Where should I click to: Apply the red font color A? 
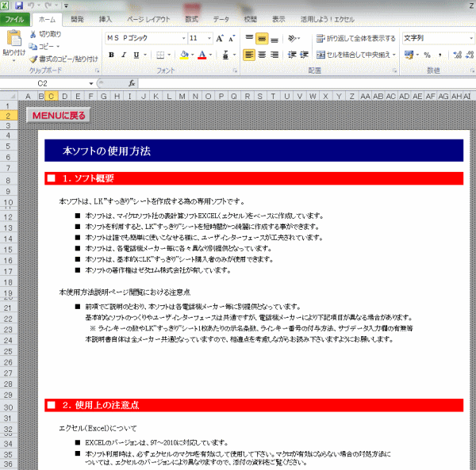(x=202, y=55)
